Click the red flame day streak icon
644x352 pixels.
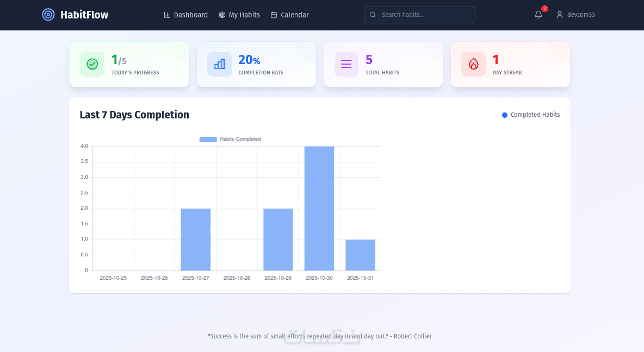point(474,64)
